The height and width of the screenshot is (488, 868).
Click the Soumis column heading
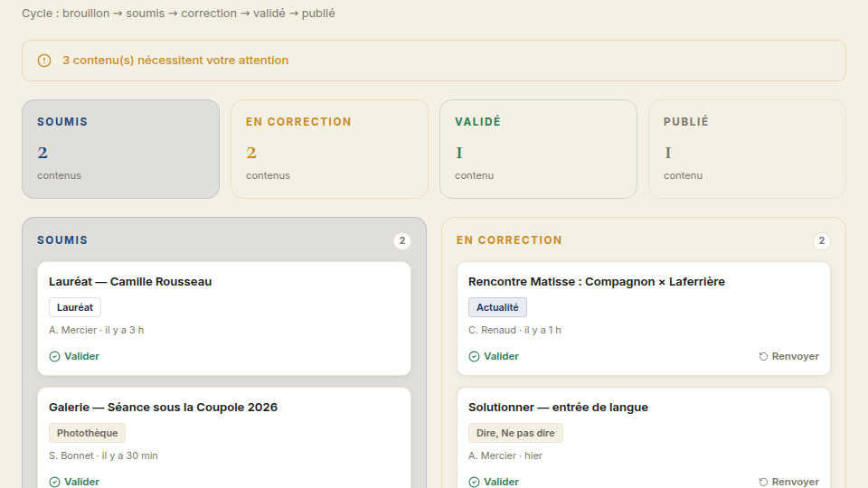tap(62, 240)
